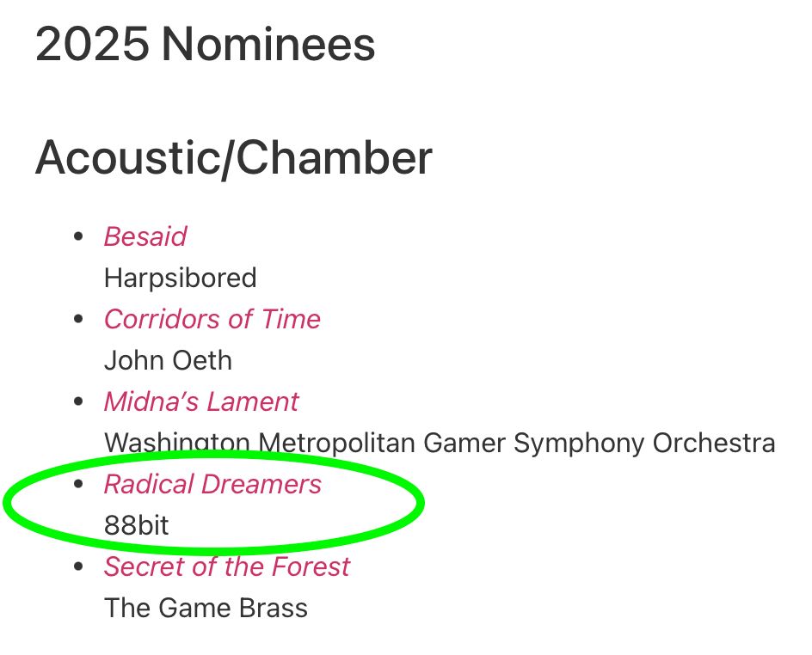The image size is (812, 655).
Task: Click the Acoustic/Chamber category heading
Action: pyautogui.click(x=234, y=158)
